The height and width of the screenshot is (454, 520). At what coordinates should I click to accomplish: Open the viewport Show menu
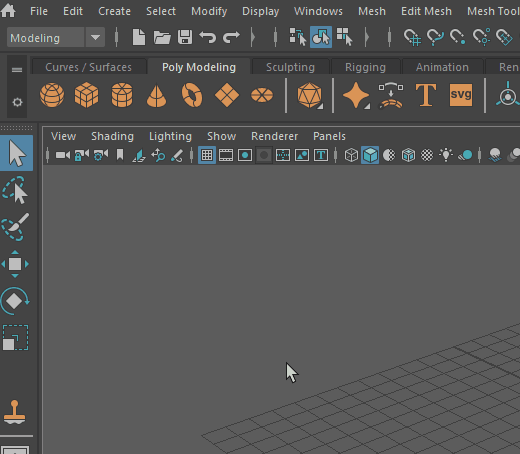click(x=222, y=136)
